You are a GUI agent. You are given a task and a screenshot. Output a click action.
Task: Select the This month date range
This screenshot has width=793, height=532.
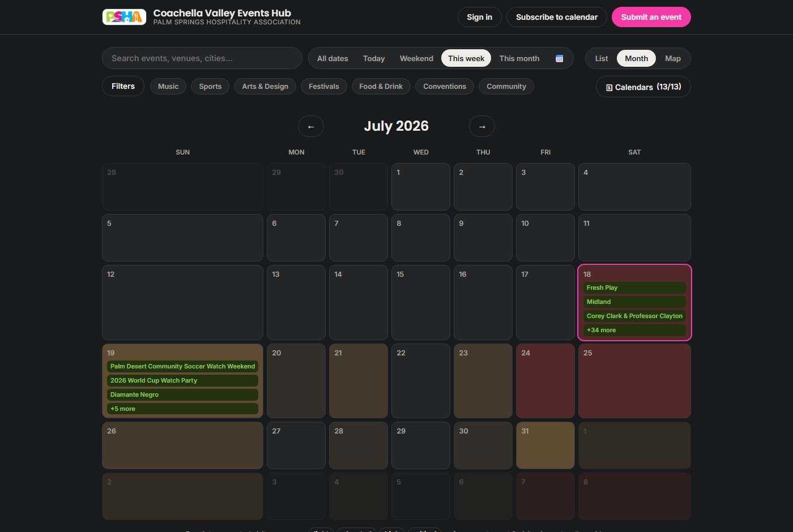(x=519, y=58)
